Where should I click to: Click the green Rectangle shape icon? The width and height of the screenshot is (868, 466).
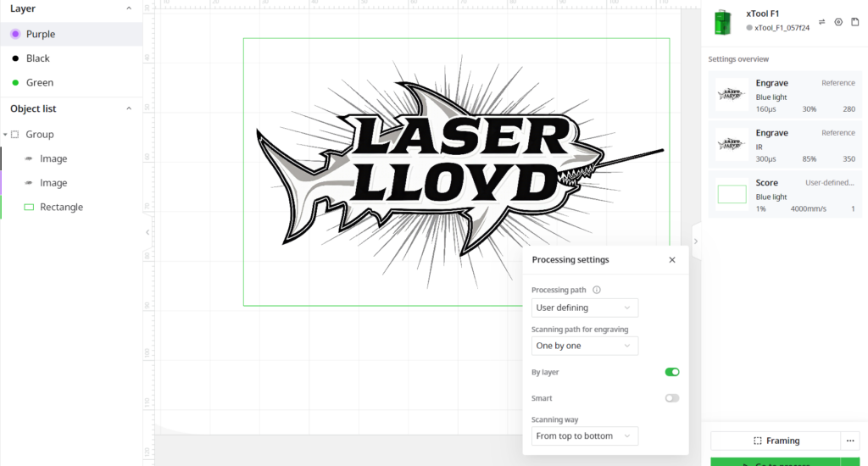29,207
